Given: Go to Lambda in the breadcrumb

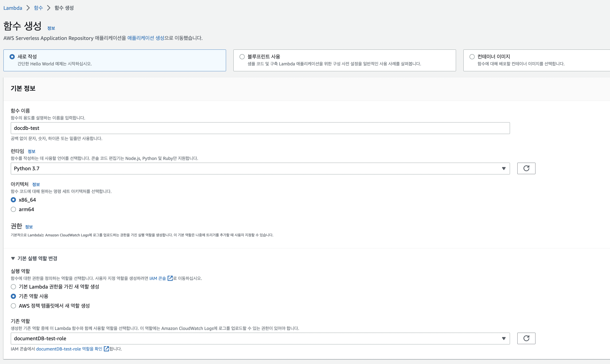Looking at the screenshot, I should (13, 8).
